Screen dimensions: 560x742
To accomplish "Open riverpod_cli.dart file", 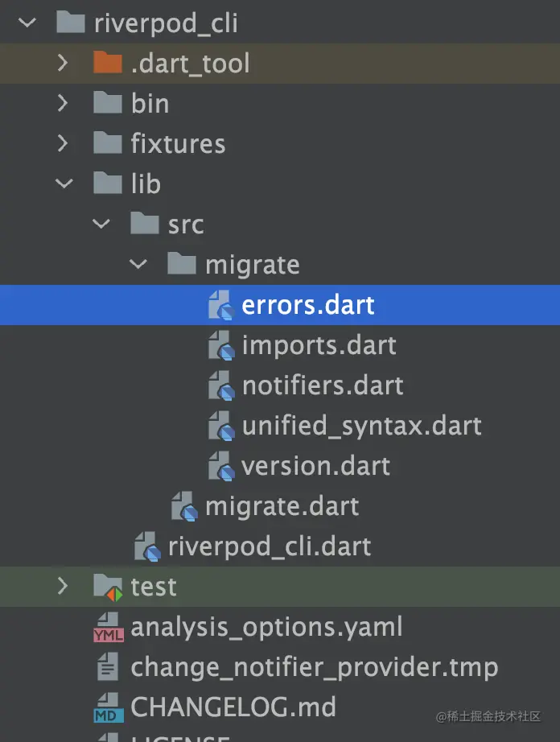I will [269, 547].
